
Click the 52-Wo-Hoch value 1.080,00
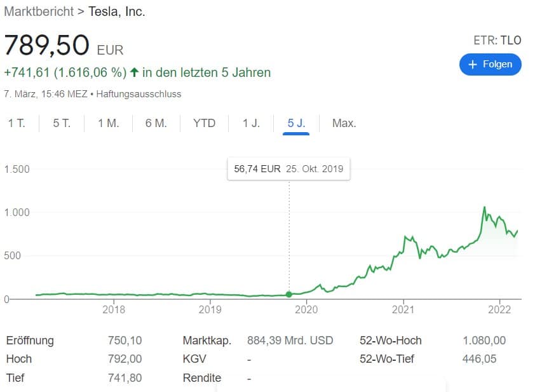coord(484,341)
